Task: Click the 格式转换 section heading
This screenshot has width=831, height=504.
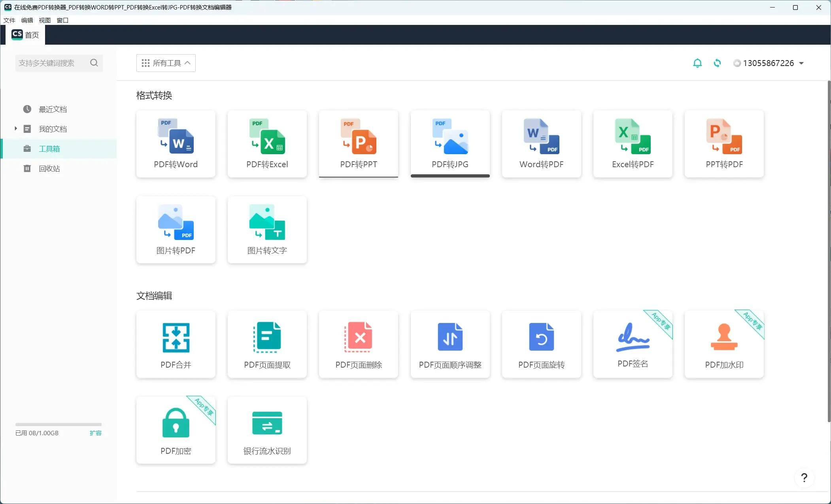Action: [154, 95]
